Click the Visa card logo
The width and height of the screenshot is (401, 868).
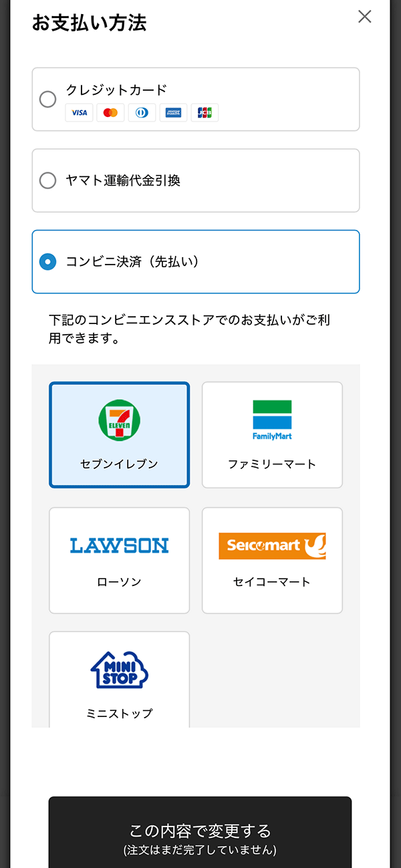[80, 113]
